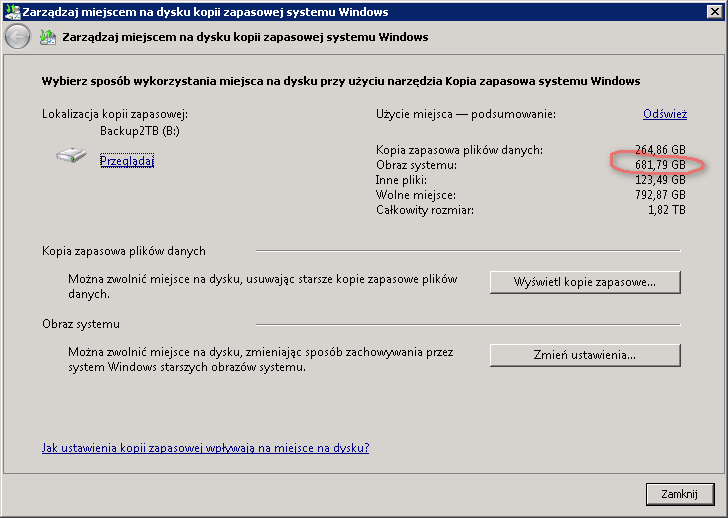Click the 123,49 GB other files value

click(x=660, y=180)
